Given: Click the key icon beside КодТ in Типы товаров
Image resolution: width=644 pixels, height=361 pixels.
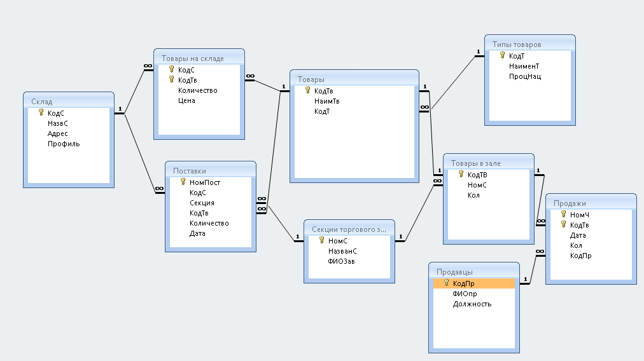Looking at the screenshot, I should pyautogui.click(x=502, y=55).
